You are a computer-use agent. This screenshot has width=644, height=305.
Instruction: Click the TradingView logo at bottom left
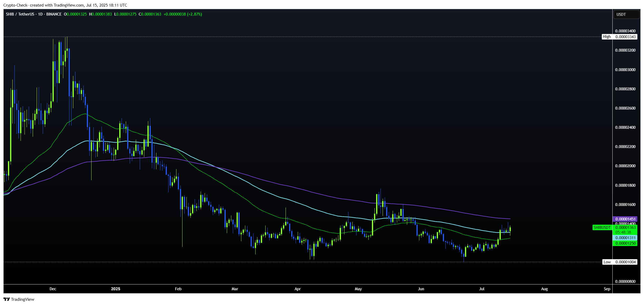tap(19, 299)
